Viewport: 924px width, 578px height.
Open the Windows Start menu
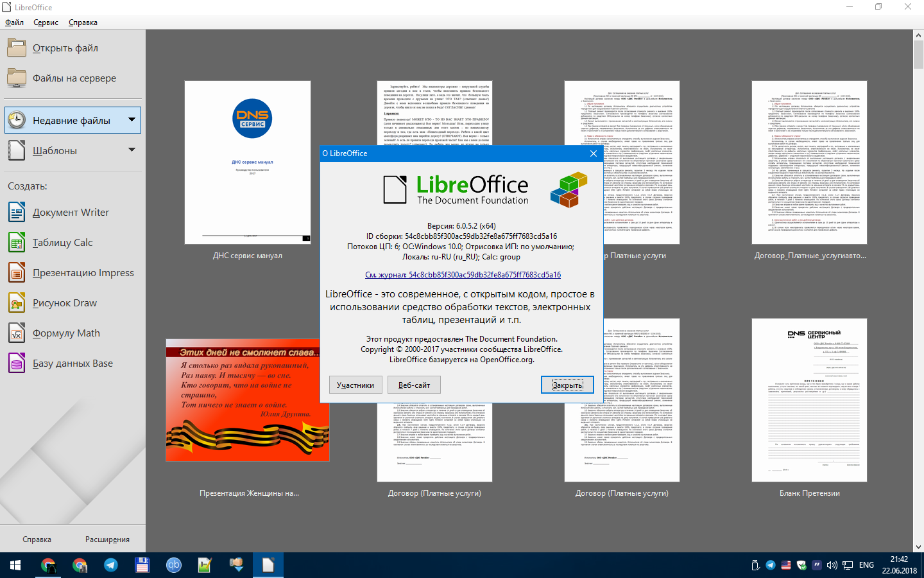(x=15, y=565)
